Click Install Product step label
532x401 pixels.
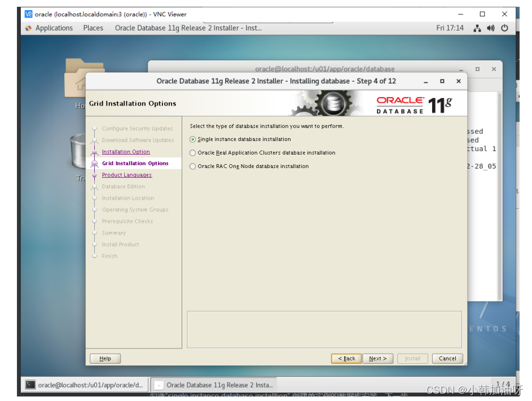click(120, 244)
